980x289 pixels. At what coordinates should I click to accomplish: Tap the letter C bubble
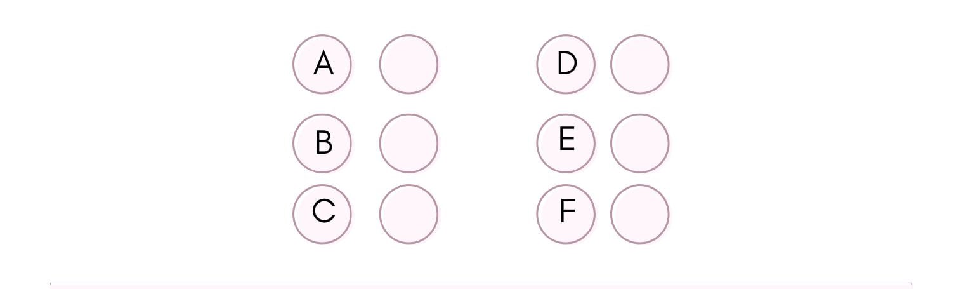pyautogui.click(x=322, y=214)
